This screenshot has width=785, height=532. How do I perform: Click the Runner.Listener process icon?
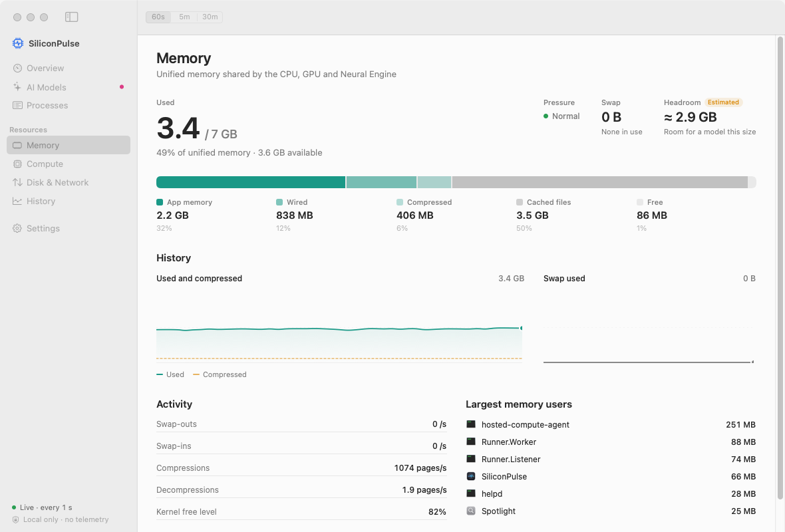click(x=471, y=459)
